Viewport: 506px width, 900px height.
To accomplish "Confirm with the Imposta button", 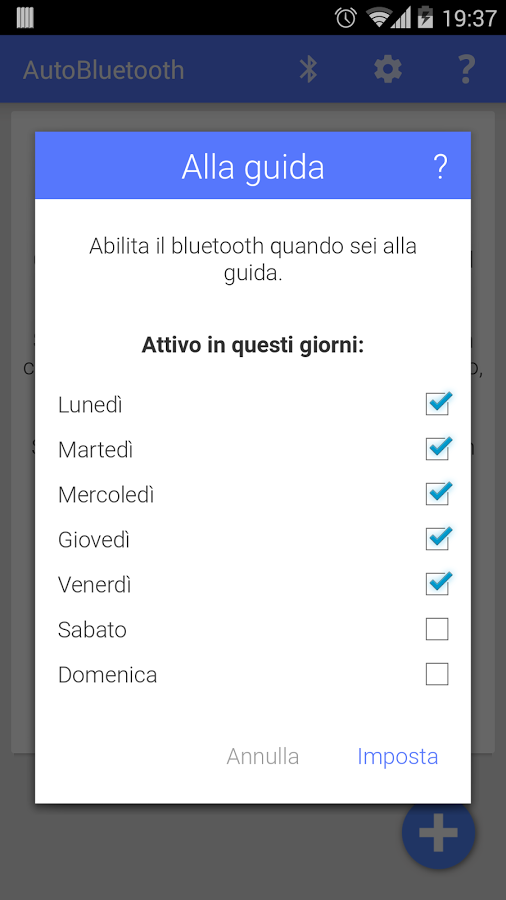I will (398, 757).
